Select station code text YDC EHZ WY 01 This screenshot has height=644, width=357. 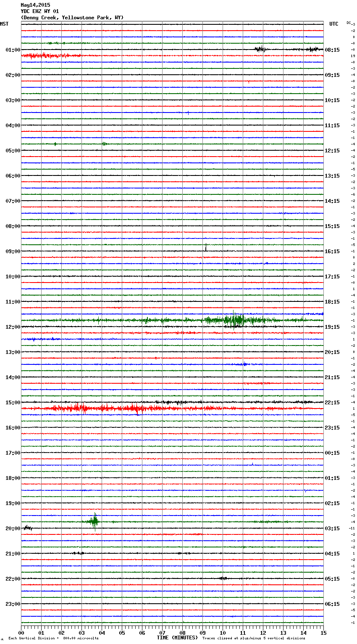(x=40, y=11)
